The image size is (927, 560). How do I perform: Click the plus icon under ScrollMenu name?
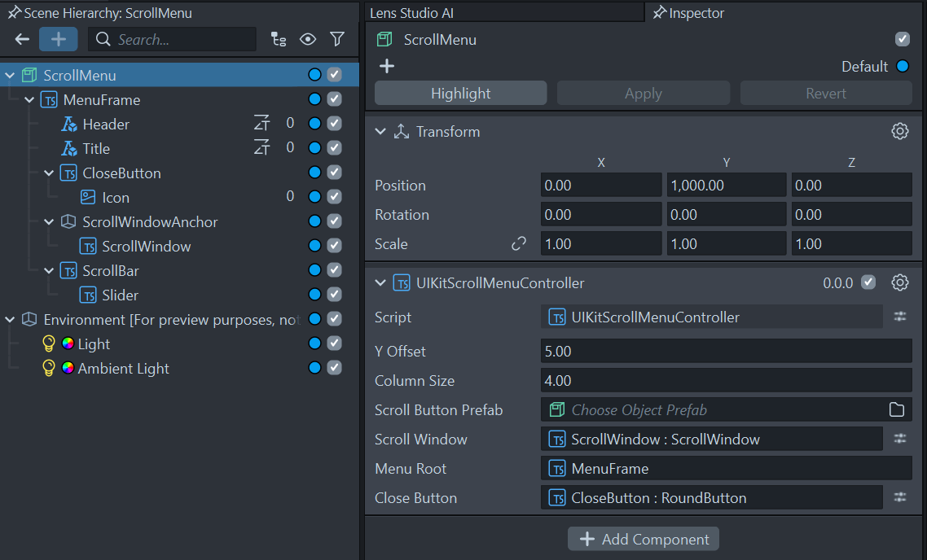[387, 66]
